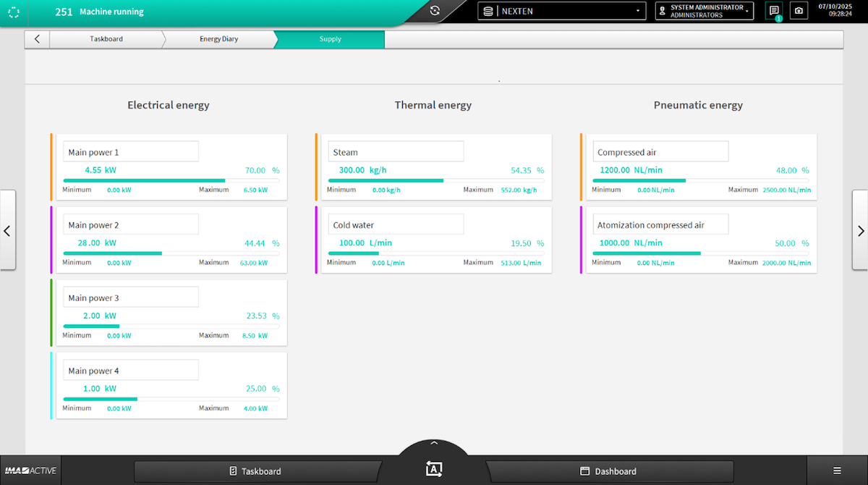The height and width of the screenshot is (485, 868).
Task: Click the maximum 6.50 kW value
Action: (x=255, y=190)
